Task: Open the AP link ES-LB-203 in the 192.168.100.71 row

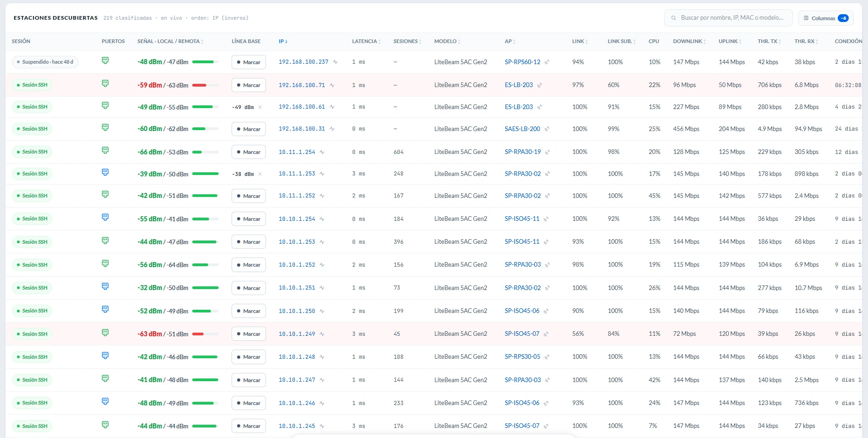Action: click(519, 85)
